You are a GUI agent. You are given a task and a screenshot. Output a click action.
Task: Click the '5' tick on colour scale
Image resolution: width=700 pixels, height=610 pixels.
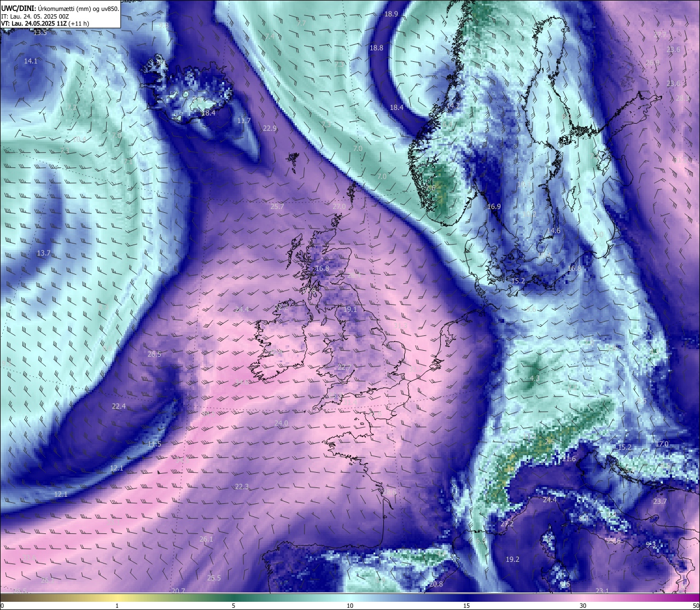point(234,606)
